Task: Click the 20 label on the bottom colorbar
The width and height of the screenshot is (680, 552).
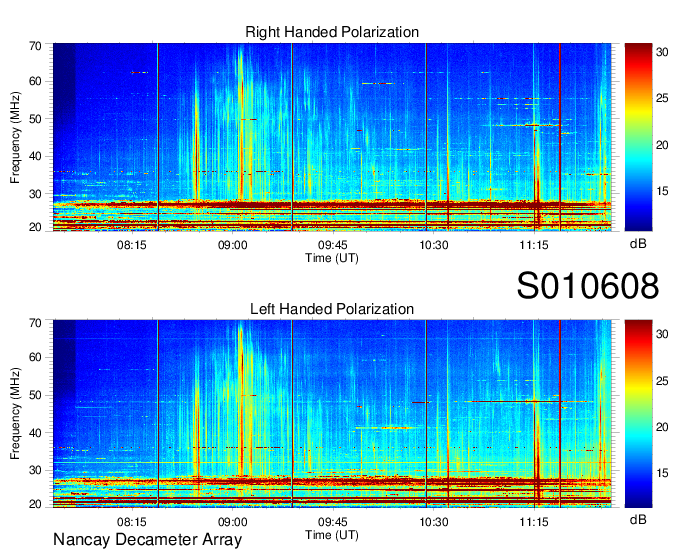Action: point(662,427)
